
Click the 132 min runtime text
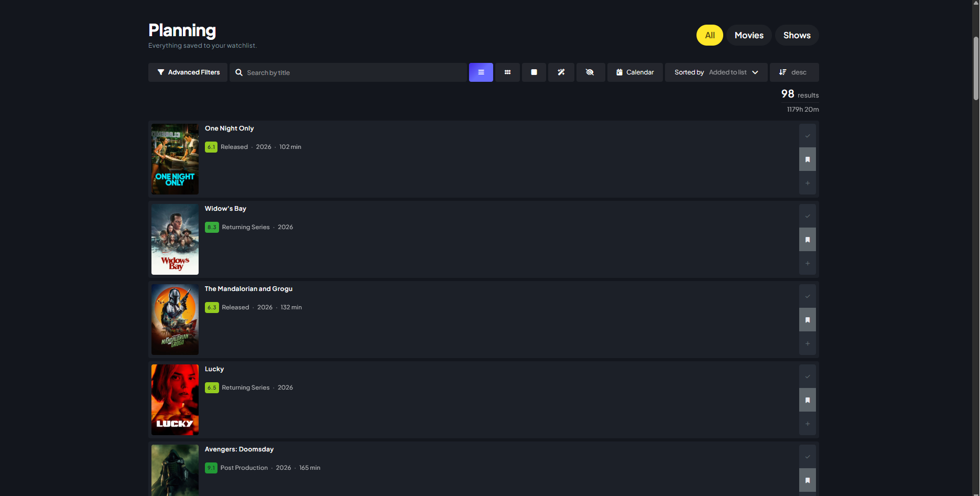pyautogui.click(x=291, y=307)
